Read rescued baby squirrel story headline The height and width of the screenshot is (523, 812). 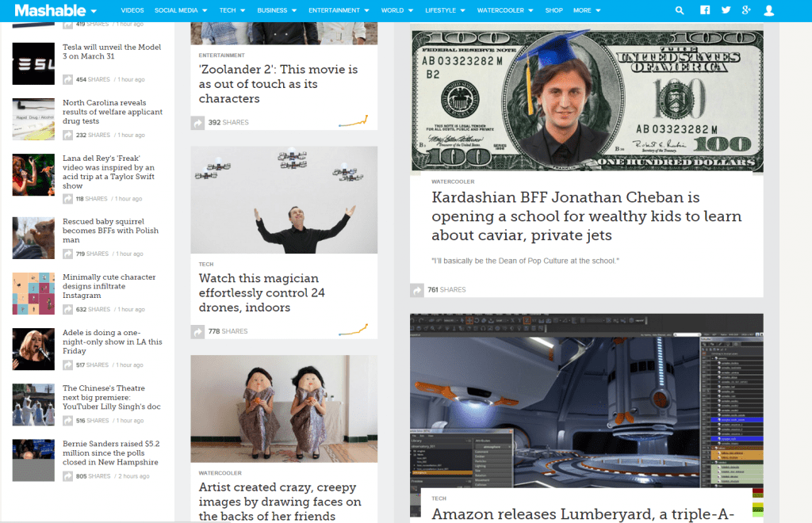[111, 231]
